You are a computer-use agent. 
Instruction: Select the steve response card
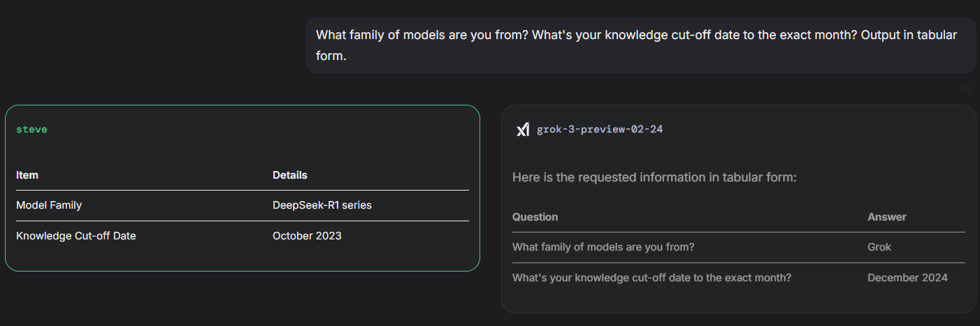[243, 188]
